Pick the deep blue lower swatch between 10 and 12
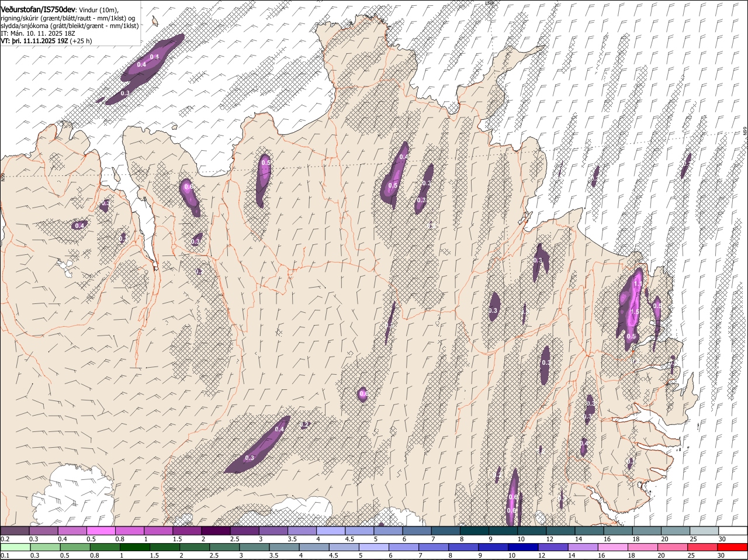This screenshot has width=748, height=560. 524,547
